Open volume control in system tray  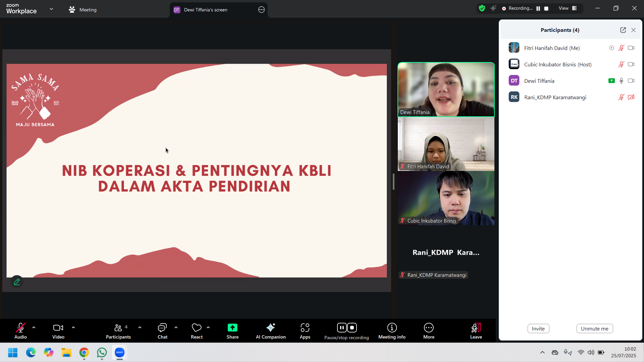(591, 352)
